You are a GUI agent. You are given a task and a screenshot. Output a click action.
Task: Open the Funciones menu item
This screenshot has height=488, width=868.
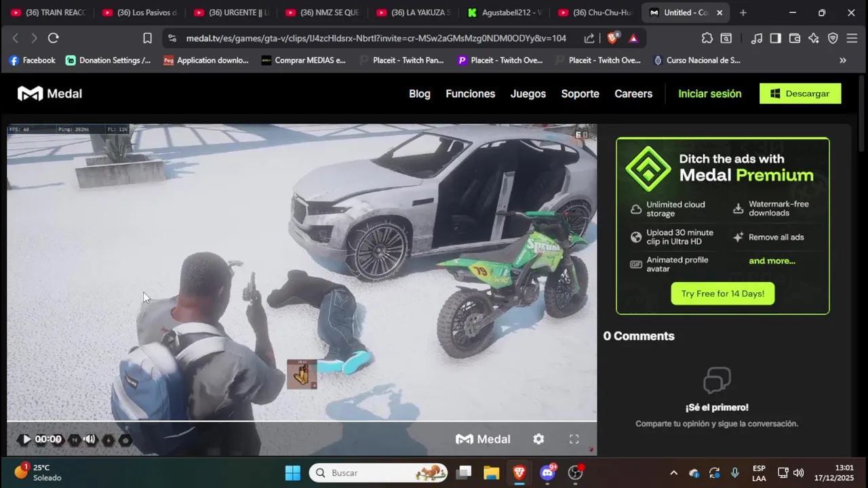(x=470, y=94)
